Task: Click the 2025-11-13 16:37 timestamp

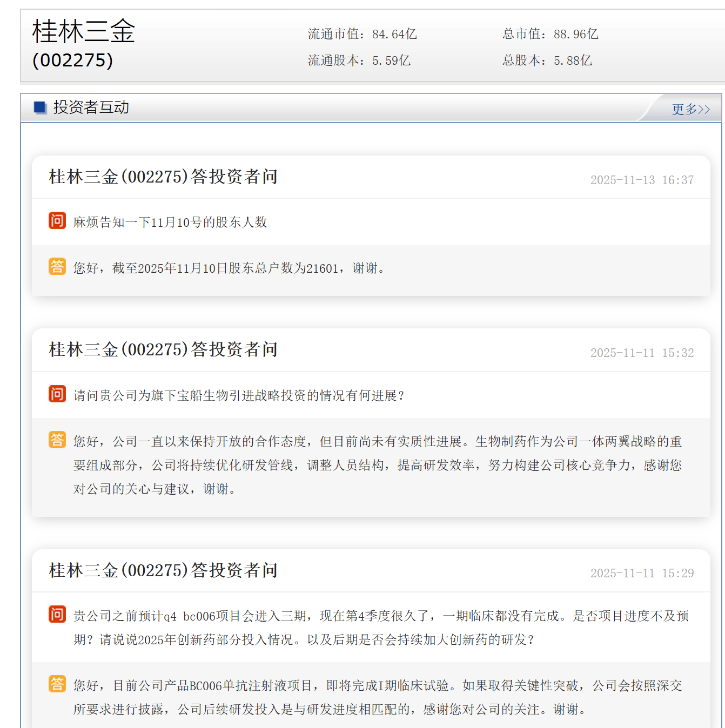Action: point(642,180)
